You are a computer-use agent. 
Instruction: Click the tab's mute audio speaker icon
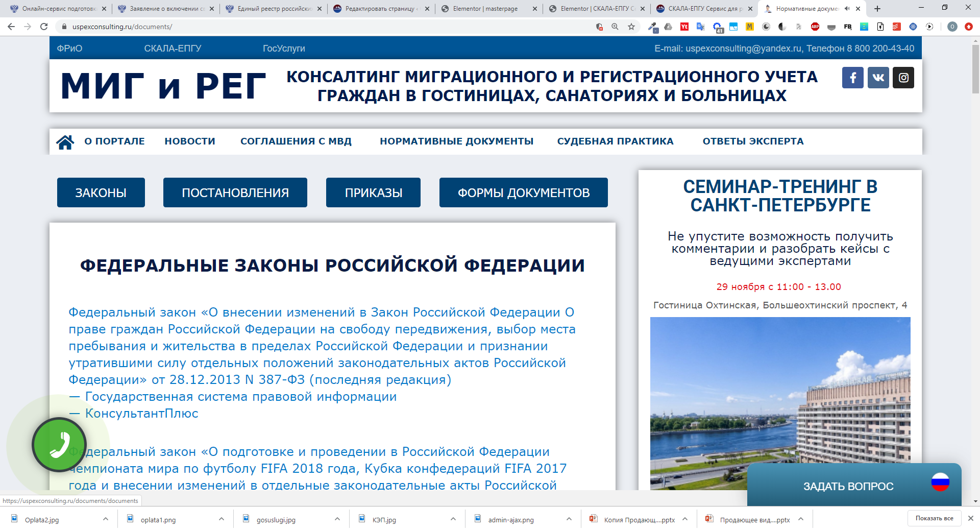(x=847, y=9)
